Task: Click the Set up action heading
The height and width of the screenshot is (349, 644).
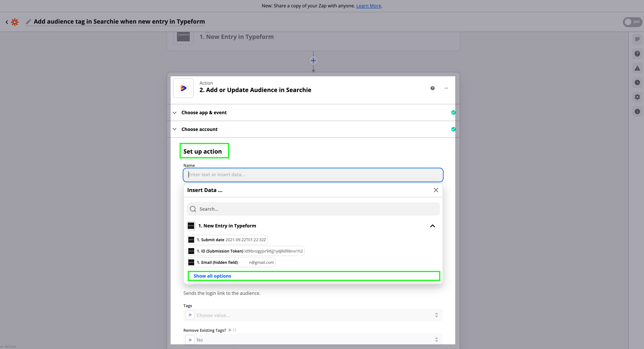Action: click(x=203, y=151)
